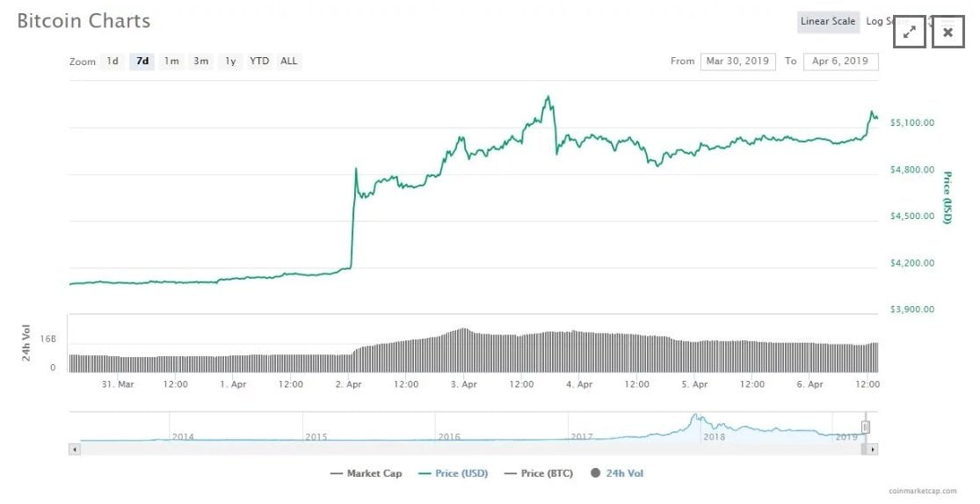Switch to Log Scale

[879, 21]
